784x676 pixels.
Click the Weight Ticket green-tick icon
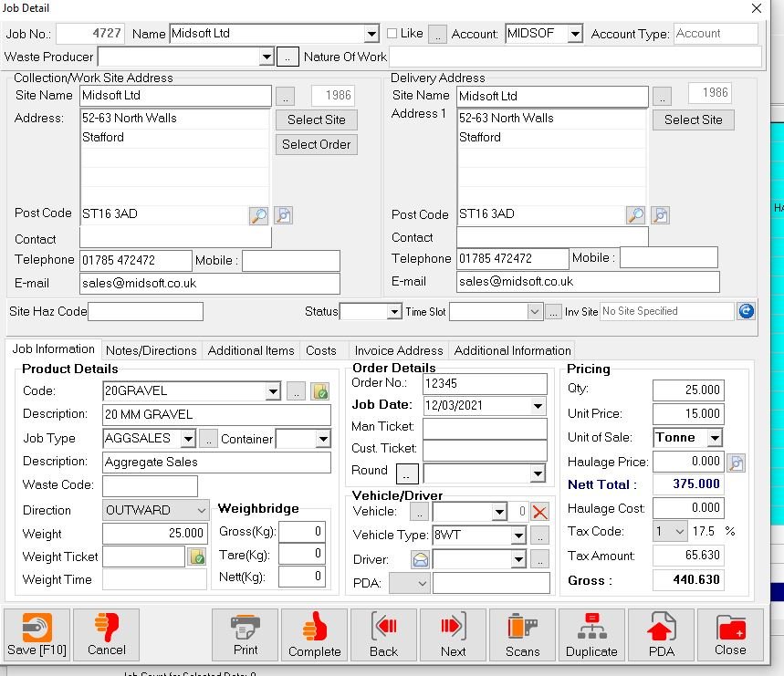[x=197, y=556]
